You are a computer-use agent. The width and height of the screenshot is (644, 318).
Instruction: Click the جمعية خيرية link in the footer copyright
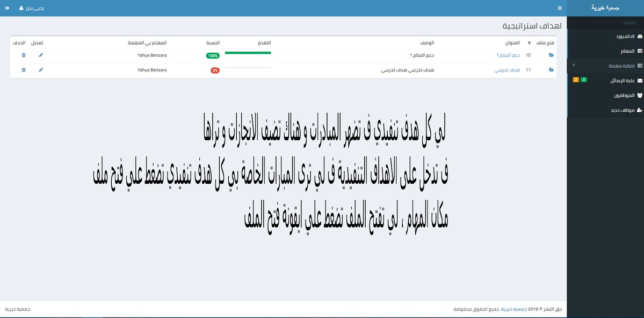513,309
